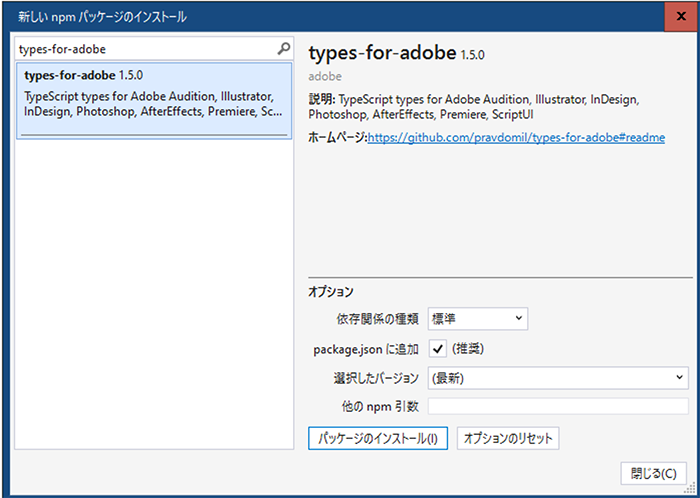Click the 他の npm 引数 input field
The width and height of the screenshot is (700, 498).
(x=558, y=406)
